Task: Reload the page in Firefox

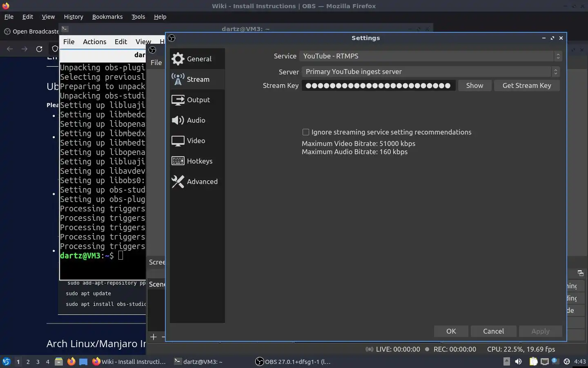Action: coord(39,49)
